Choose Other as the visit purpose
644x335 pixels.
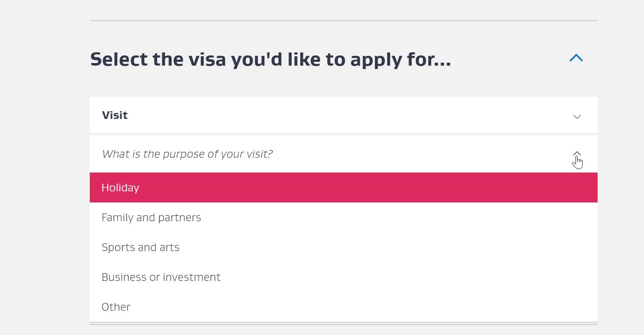coord(343,307)
